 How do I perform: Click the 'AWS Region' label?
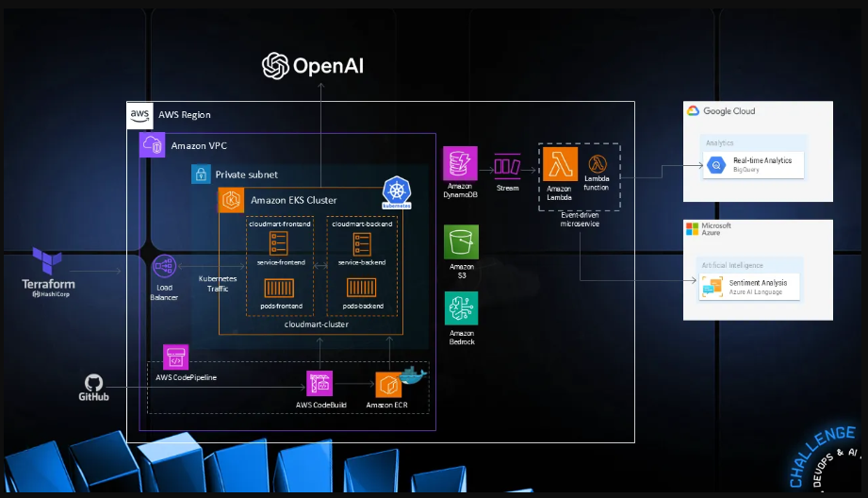click(x=185, y=115)
